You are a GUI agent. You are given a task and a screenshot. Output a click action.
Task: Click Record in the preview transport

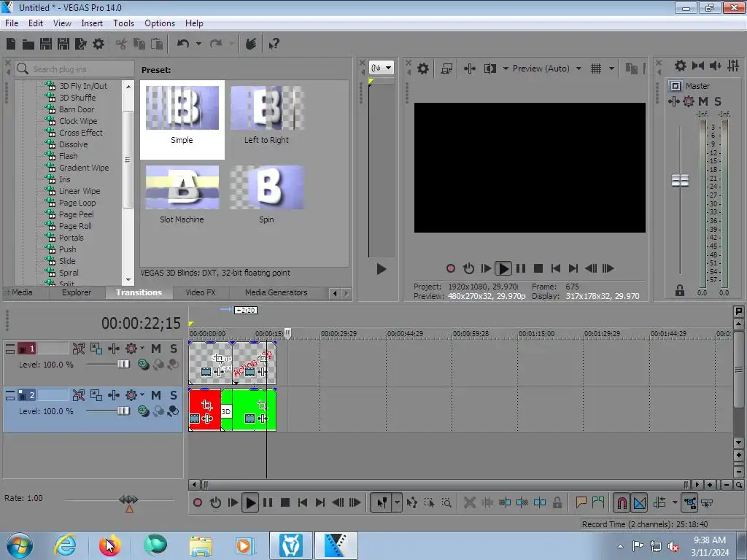click(x=451, y=268)
